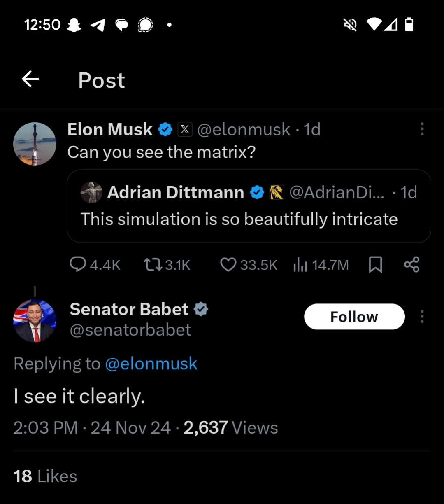This screenshot has width=444, height=504.
Task: View the 18 Likes list
Action: coord(45,476)
